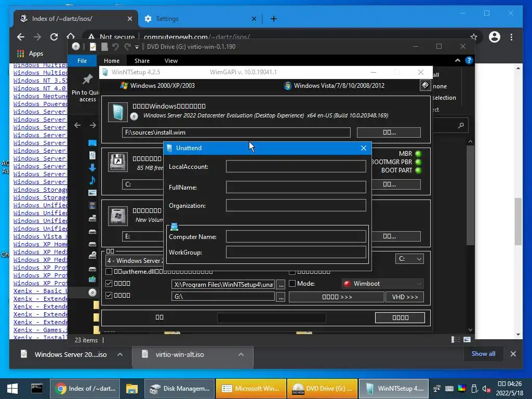Click the WorkGroup input field

point(296,252)
